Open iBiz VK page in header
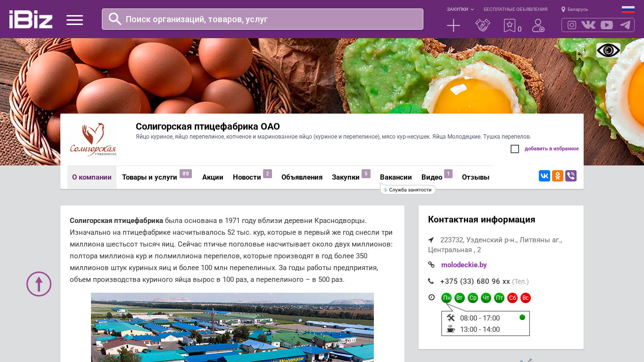 tap(588, 25)
